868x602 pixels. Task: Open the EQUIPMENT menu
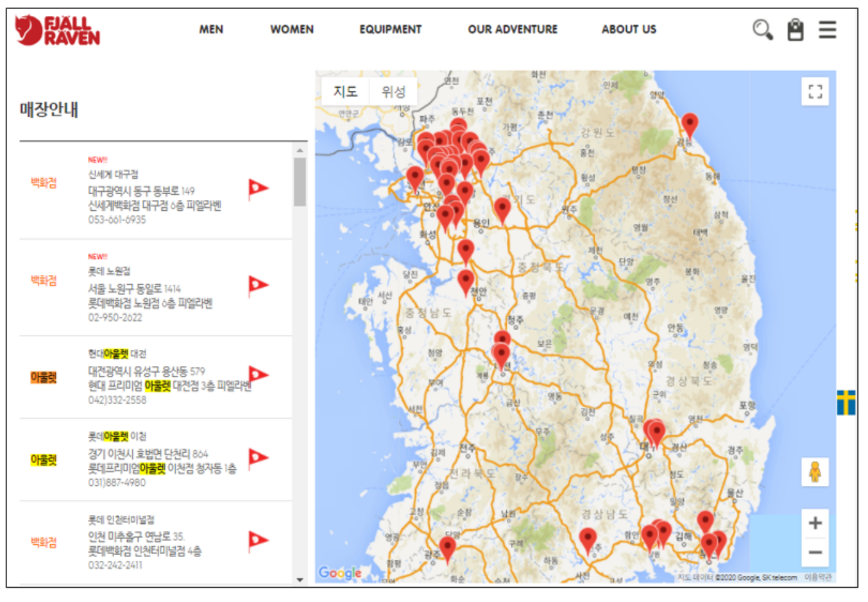[x=390, y=29]
